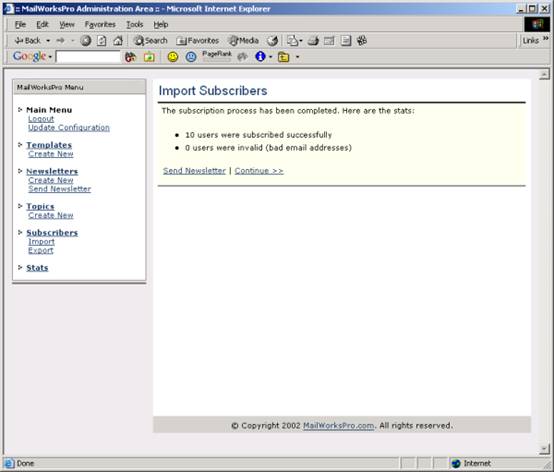
Task: Click the Links toolbar label
Action: click(x=531, y=41)
